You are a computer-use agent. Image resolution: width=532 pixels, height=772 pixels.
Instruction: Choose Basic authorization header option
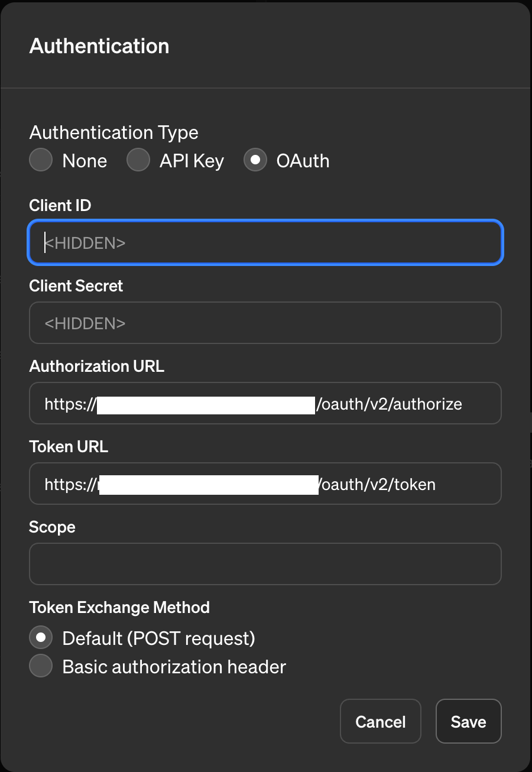tap(41, 667)
